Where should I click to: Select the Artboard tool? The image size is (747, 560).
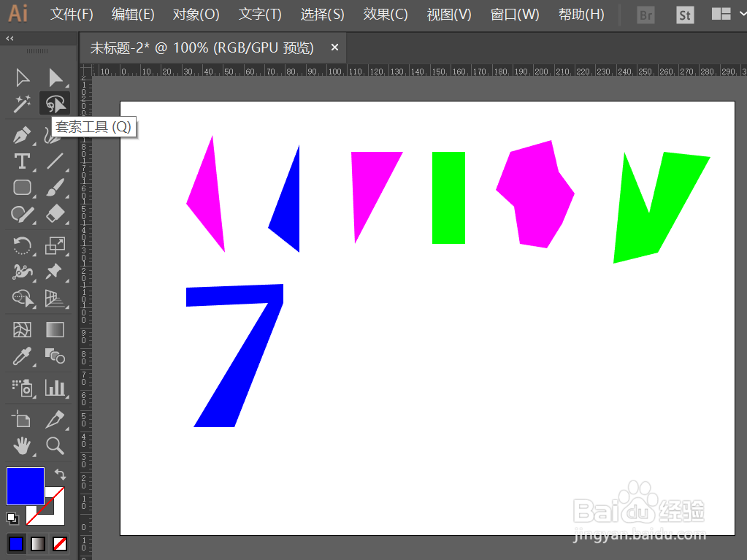tap(22, 420)
